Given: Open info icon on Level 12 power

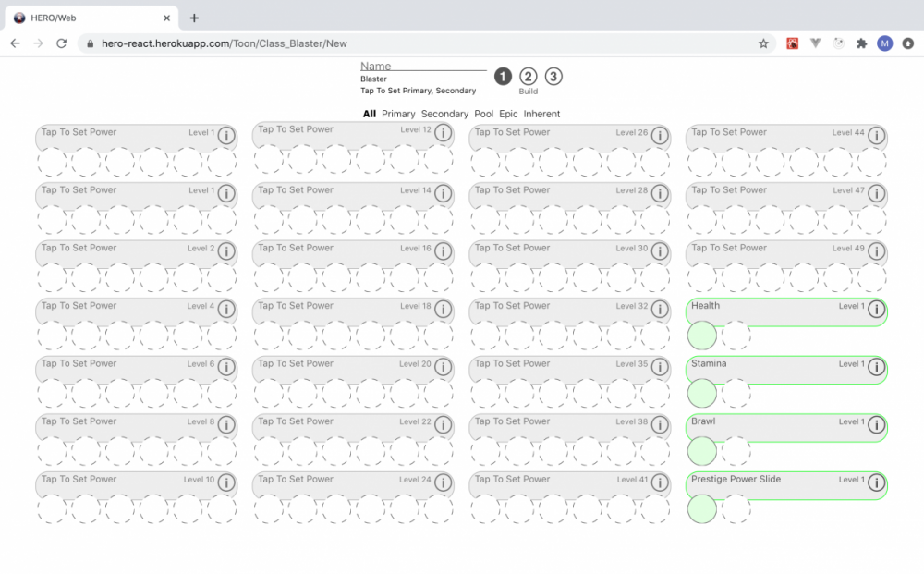Looking at the screenshot, I should click(443, 134).
